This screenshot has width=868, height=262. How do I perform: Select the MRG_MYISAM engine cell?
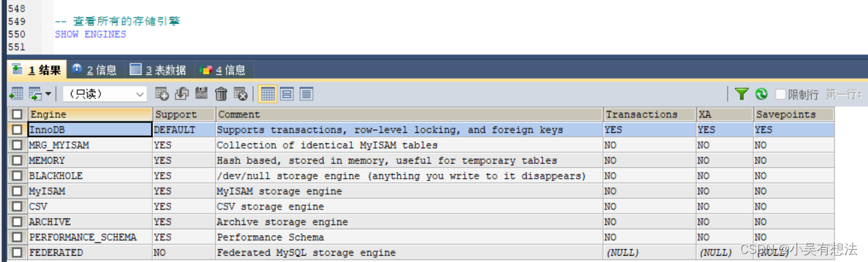click(89, 145)
